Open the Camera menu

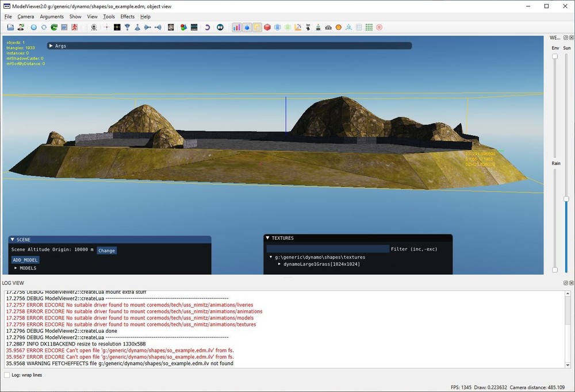(x=25, y=17)
